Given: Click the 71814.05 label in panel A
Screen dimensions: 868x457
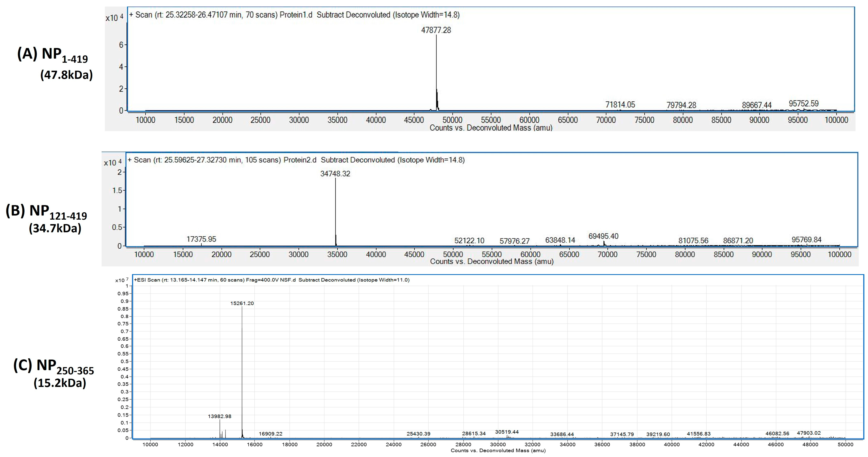Looking at the screenshot, I should click(620, 105).
